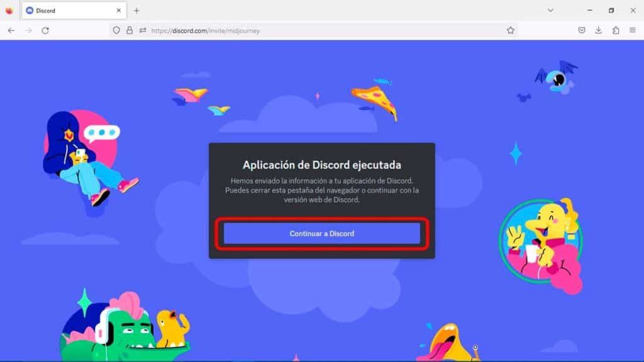Open the tracking protection shield icon
This screenshot has height=362, width=644.
(116, 30)
